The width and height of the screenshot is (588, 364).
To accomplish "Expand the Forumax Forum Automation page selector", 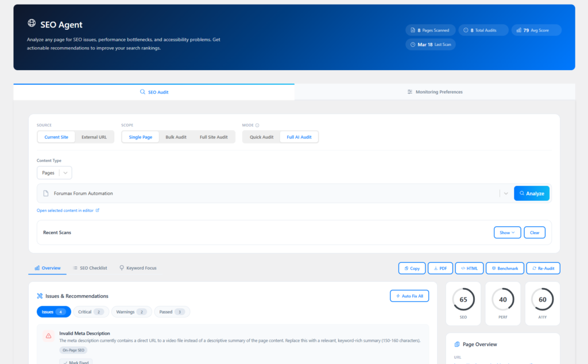I will (x=506, y=193).
